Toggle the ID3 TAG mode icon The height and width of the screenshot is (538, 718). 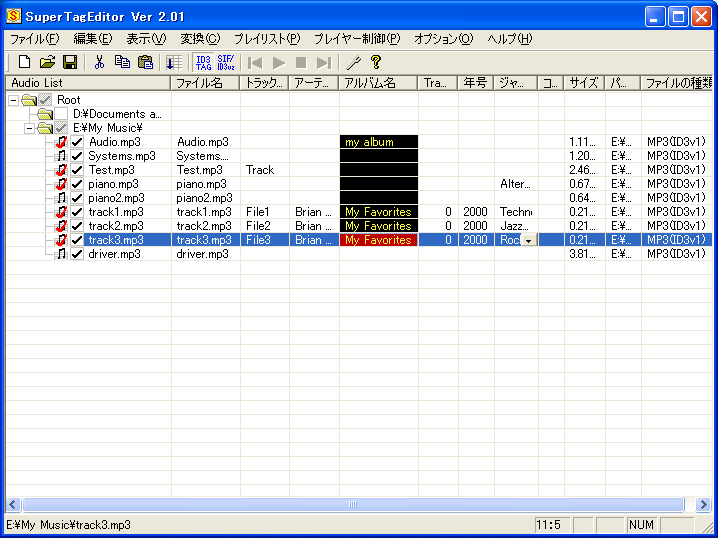(204, 62)
